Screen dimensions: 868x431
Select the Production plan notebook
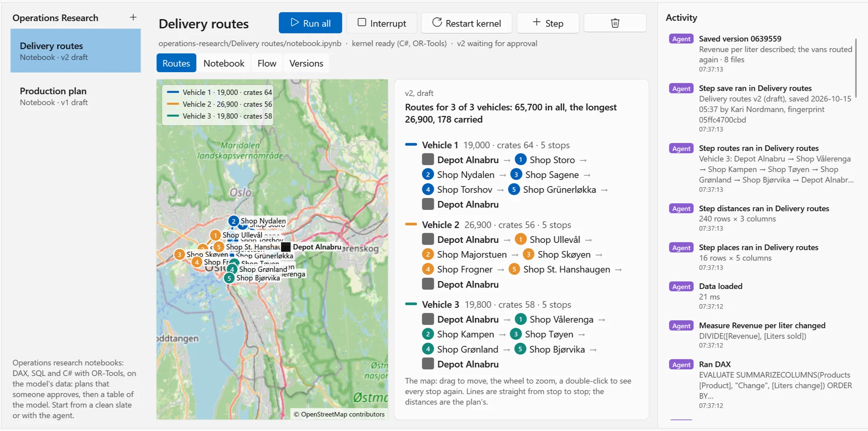tap(76, 96)
